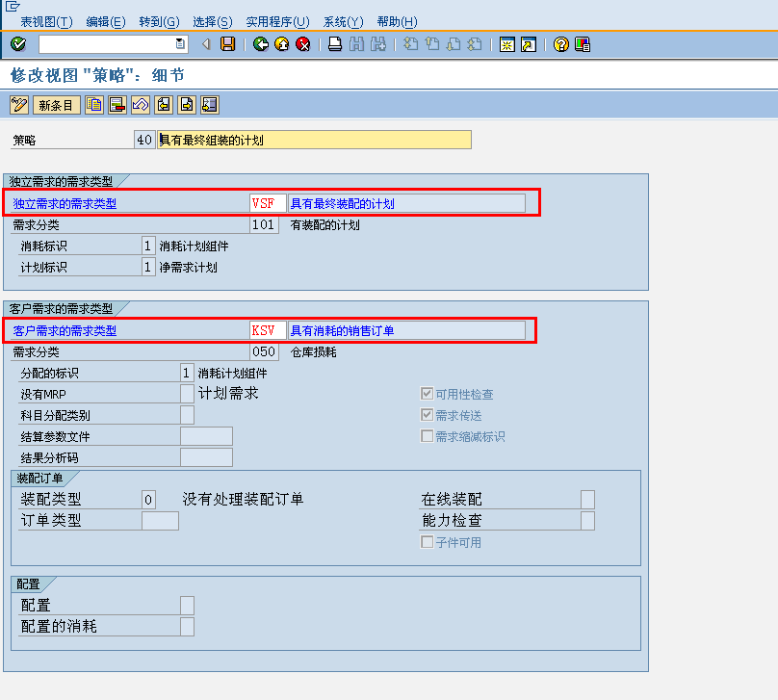Create a new session with the star window icon
Image resolution: width=778 pixels, height=700 pixels.
coord(507,44)
